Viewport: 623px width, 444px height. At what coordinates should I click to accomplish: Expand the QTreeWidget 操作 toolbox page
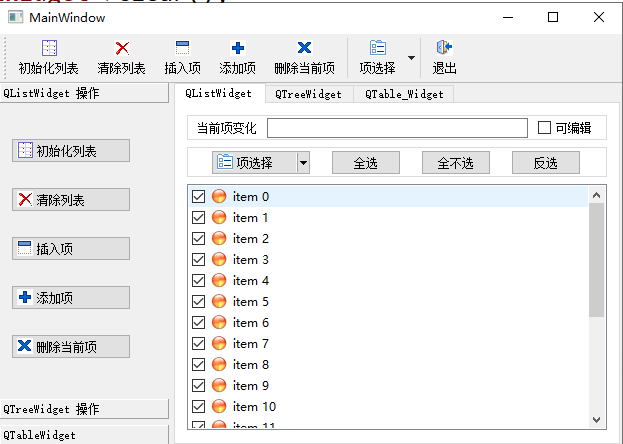tap(84, 409)
